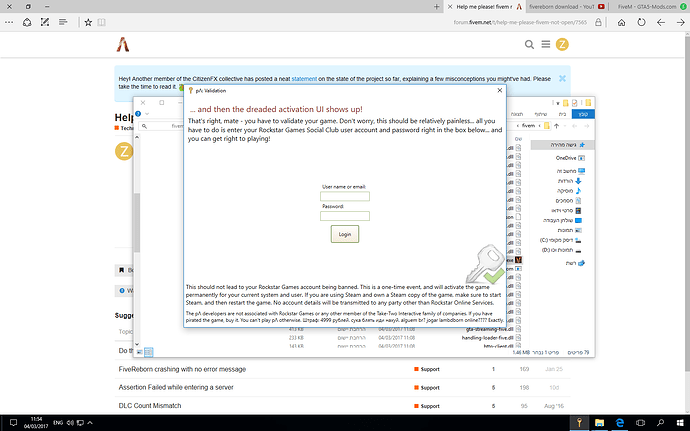The image size is (690, 431).
Task: Close the Validation dialog
Action: [499, 90]
